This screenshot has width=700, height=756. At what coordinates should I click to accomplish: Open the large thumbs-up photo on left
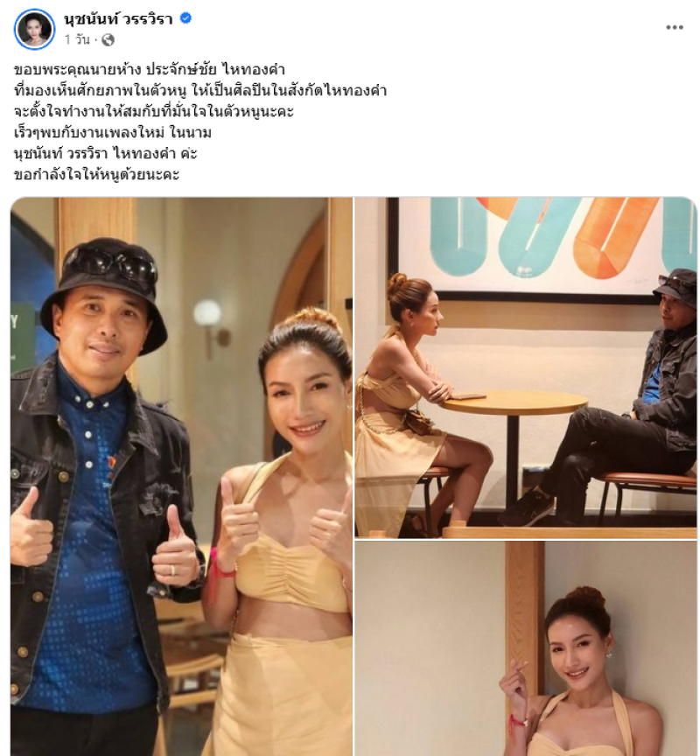[x=181, y=476]
